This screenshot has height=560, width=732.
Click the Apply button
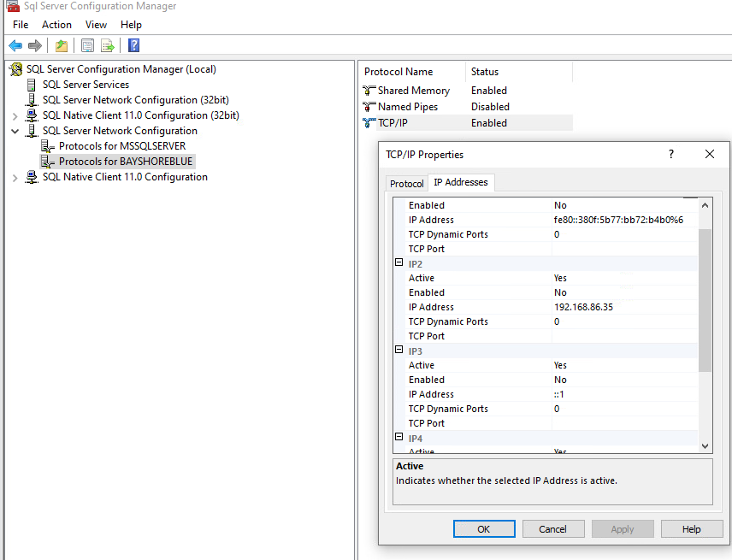point(623,529)
